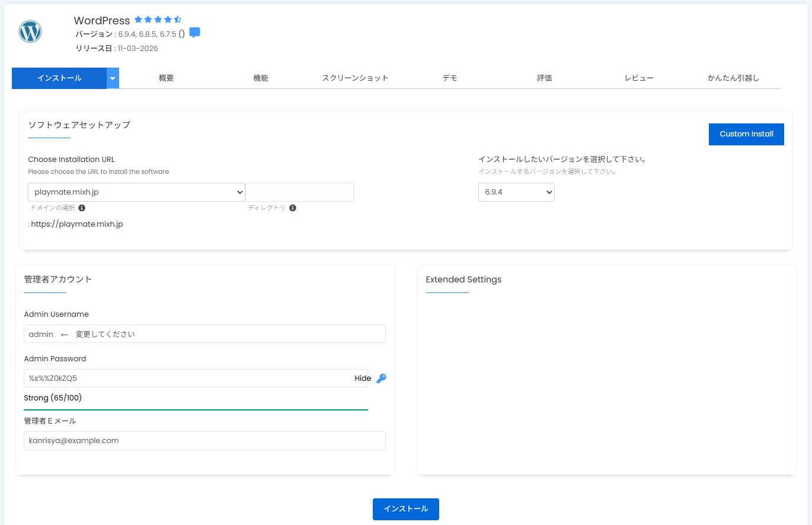812x525 pixels.
Task: Click the release date 11-03-2026 text
Action: click(x=138, y=49)
